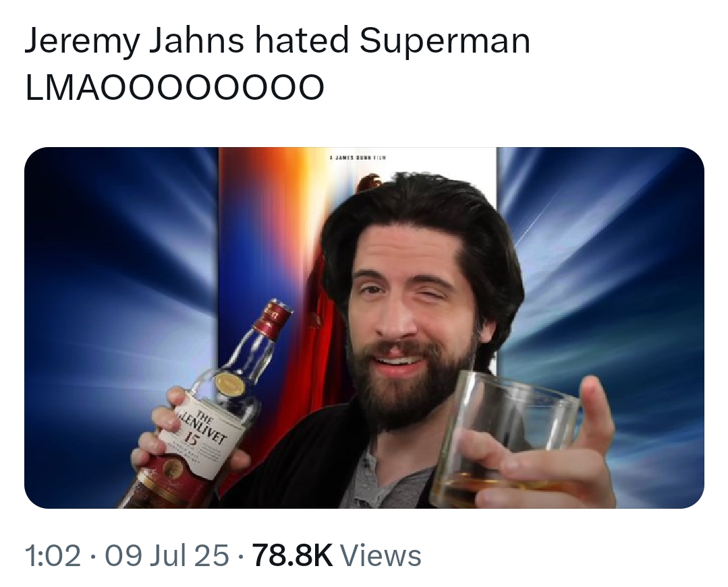Click the number 15 on bottle label
This screenshot has width=728, height=587.
(192, 437)
